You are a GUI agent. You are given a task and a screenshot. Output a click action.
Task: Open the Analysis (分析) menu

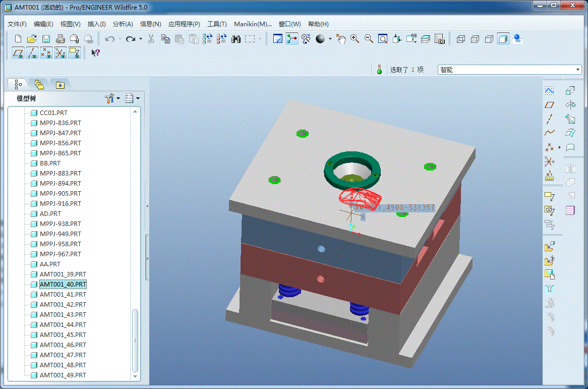pyautogui.click(x=123, y=24)
